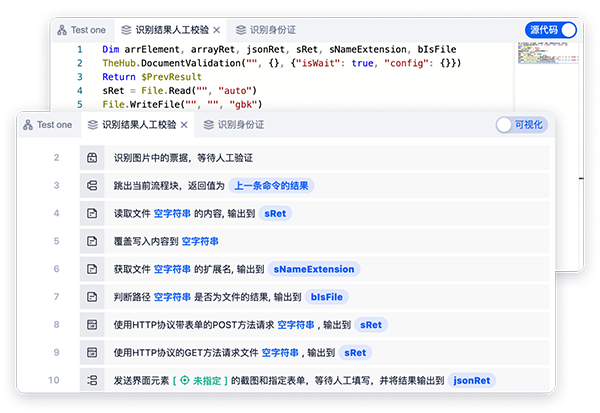Viewport: 600px width, 413px height.
Task: Click the row 9 HTTP GET command icon
Action: click(x=92, y=353)
